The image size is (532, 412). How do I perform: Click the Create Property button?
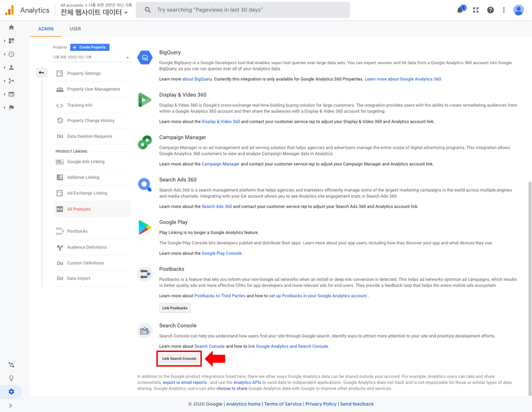(89, 47)
